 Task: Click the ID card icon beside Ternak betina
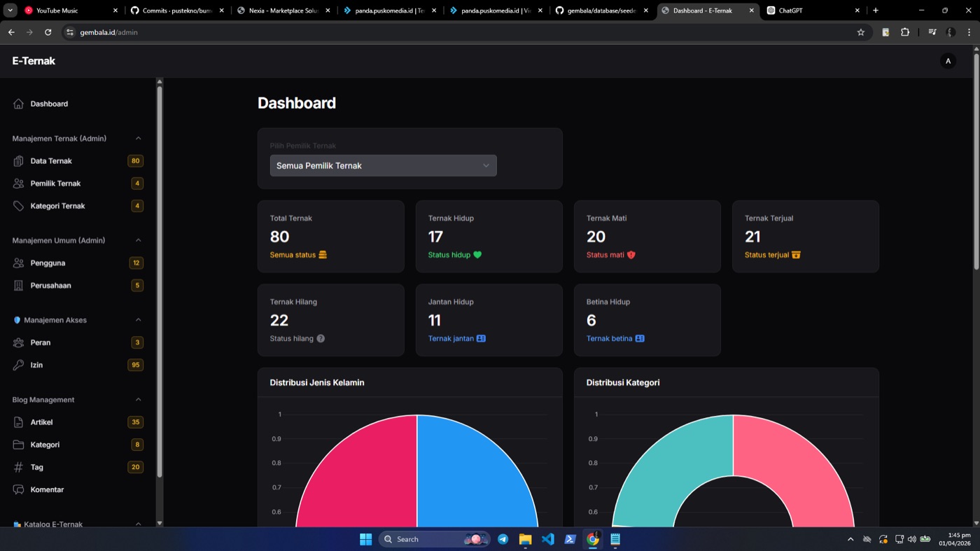point(640,338)
